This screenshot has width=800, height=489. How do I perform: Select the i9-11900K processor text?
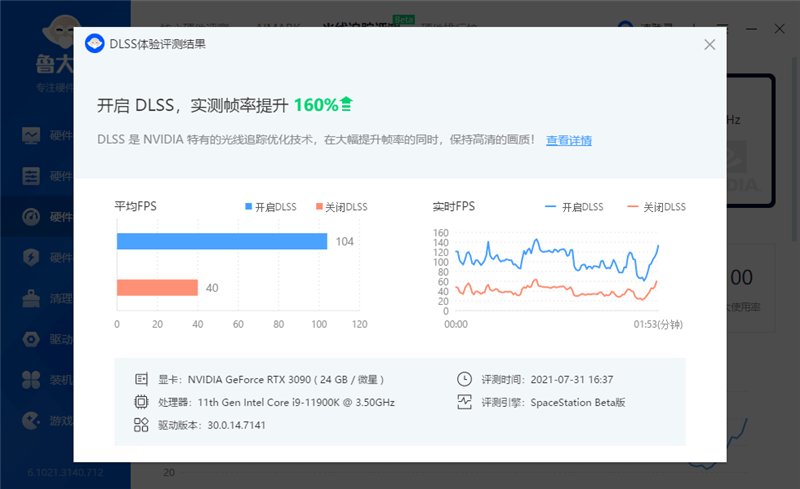tap(296, 402)
